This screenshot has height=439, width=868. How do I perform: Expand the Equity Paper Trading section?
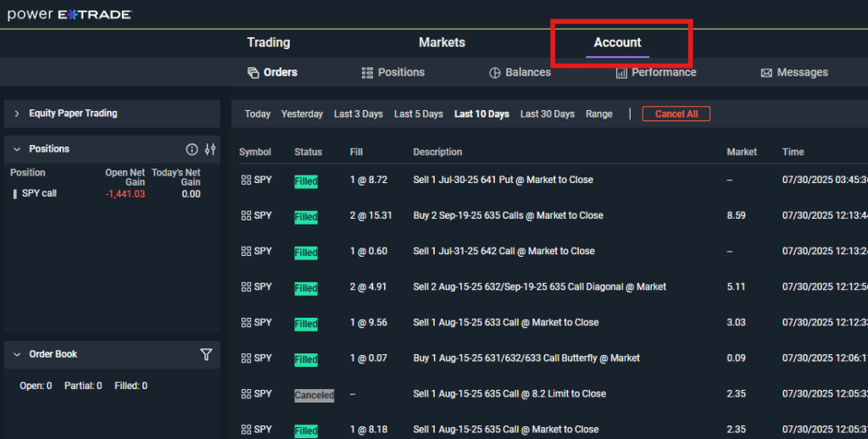(x=16, y=114)
